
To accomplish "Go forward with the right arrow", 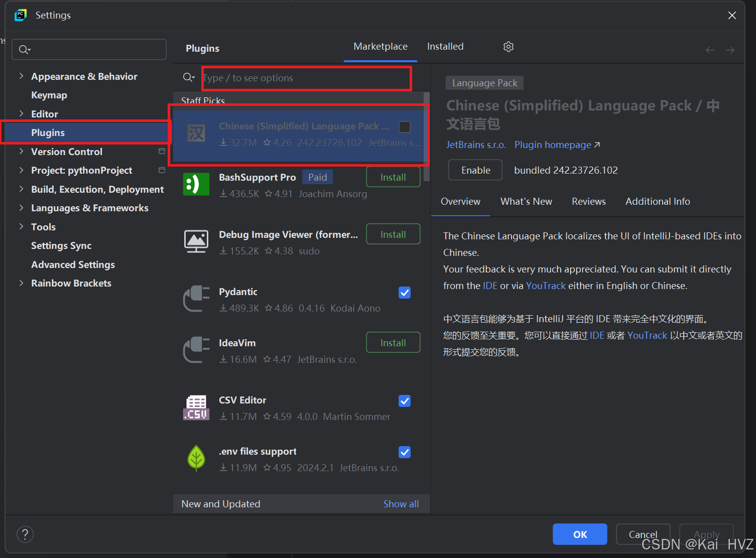I will coord(730,50).
